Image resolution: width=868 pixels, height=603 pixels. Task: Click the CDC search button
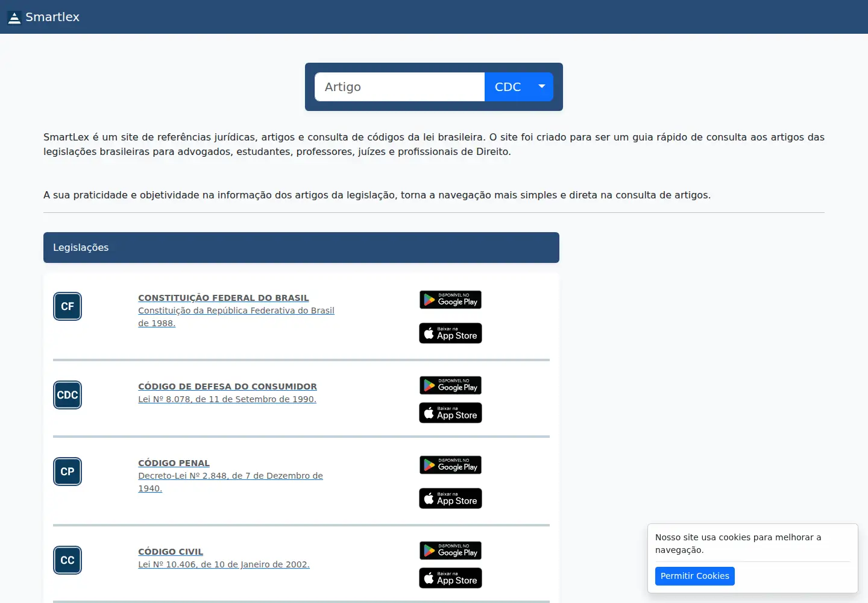(508, 87)
